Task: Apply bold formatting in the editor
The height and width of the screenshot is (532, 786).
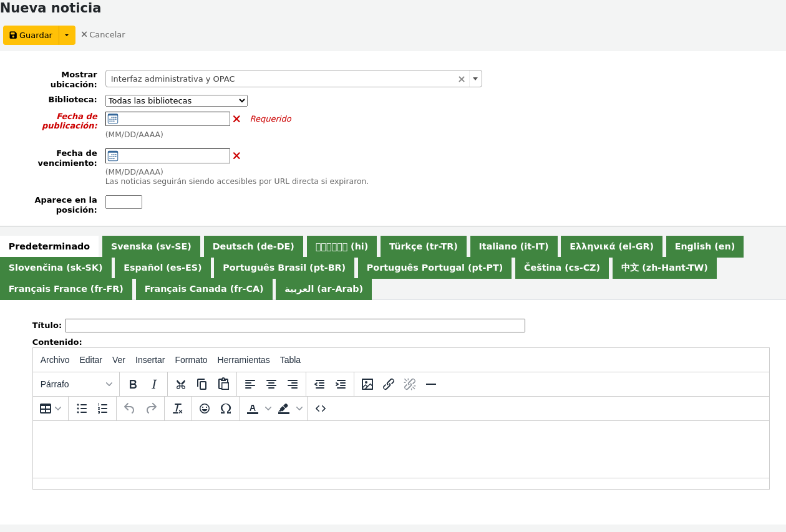Action: [133, 384]
